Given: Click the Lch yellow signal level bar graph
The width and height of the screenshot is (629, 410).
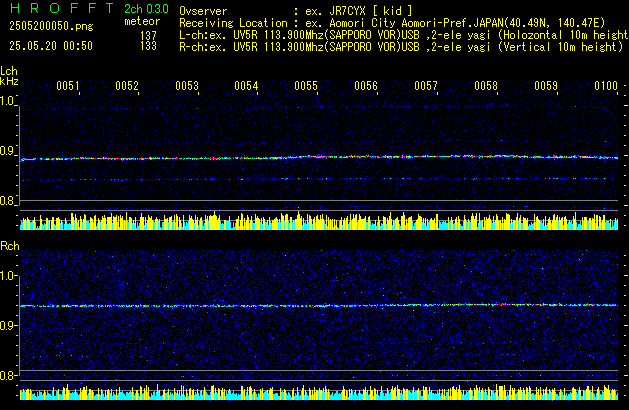Looking at the screenshot, I should pos(319,221).
